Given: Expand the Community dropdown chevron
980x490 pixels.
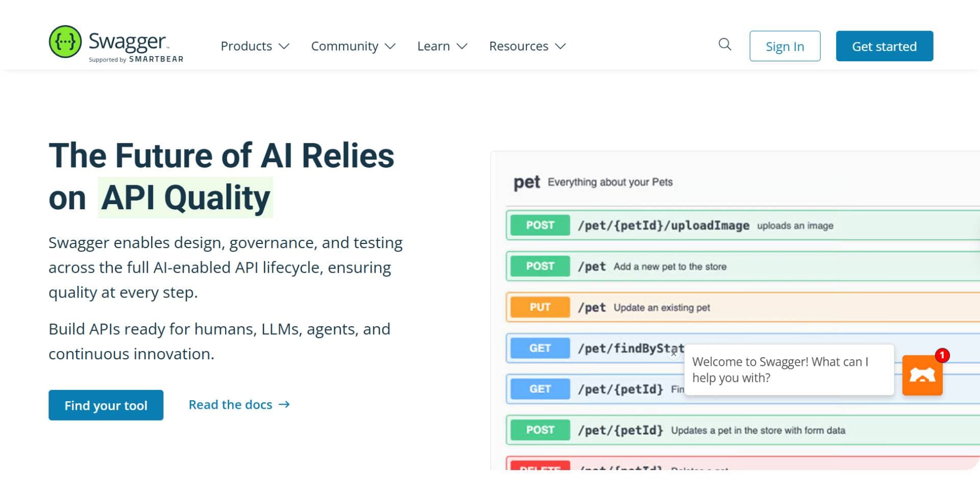Looking at the screenshot, I should click(x=390, y=46).
